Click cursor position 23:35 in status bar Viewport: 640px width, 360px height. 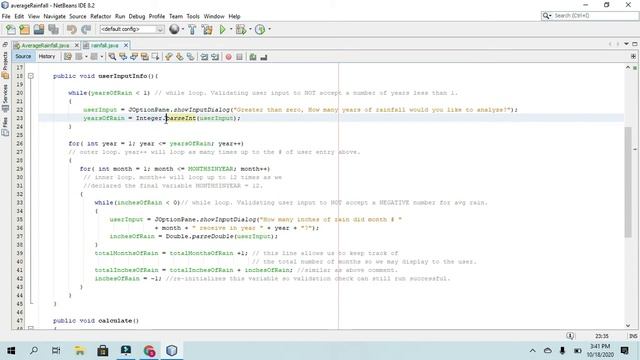tap(602, 336)
